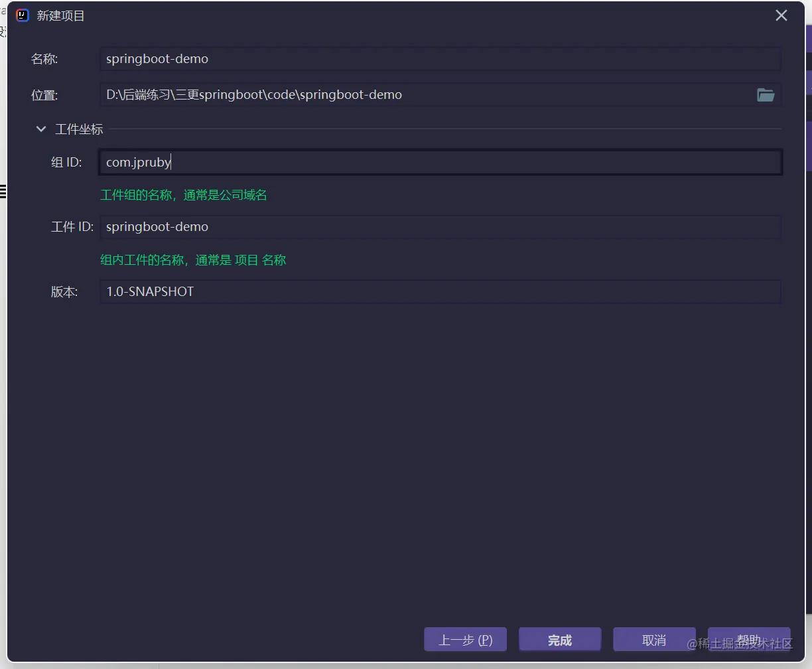Open help with the 帮助 button

(x=749, y=640)
